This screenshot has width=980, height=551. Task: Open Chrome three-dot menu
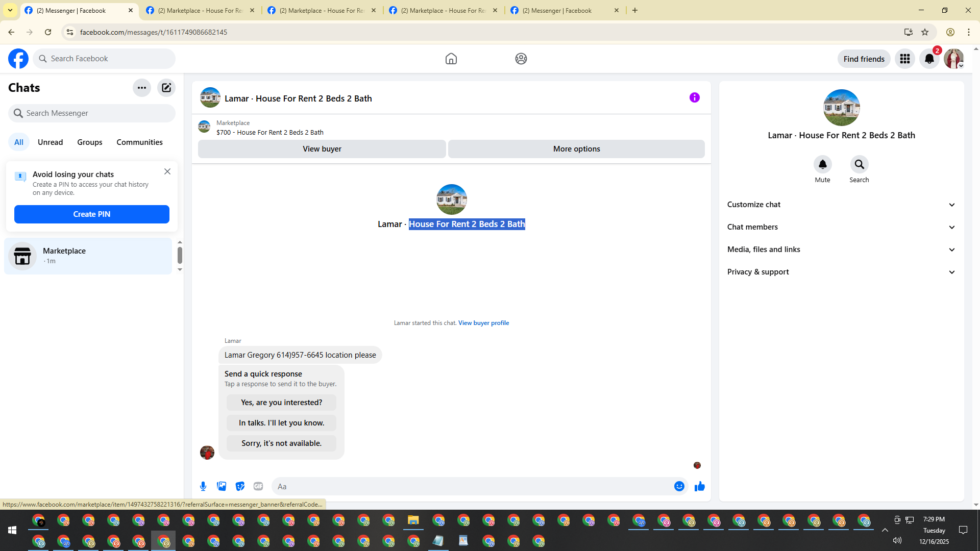(x=969, y=32)
